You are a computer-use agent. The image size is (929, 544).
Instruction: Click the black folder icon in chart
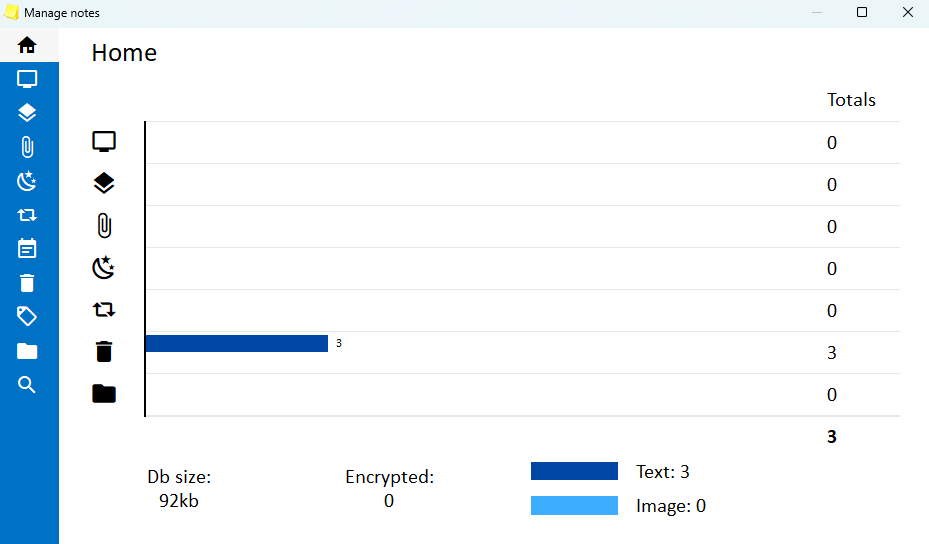point(104,394)
